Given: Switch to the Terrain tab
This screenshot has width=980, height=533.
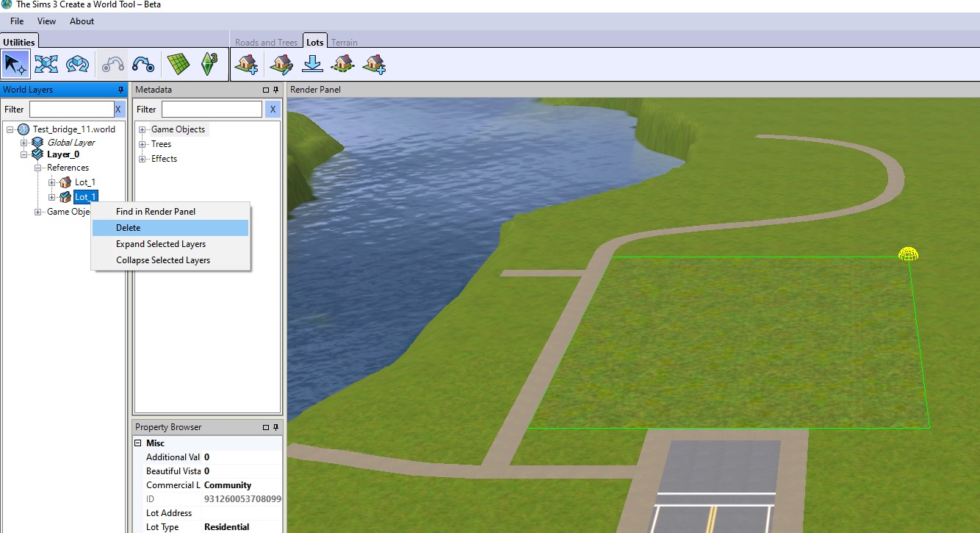Looking at the screenshot, I should tap(345, 41).
